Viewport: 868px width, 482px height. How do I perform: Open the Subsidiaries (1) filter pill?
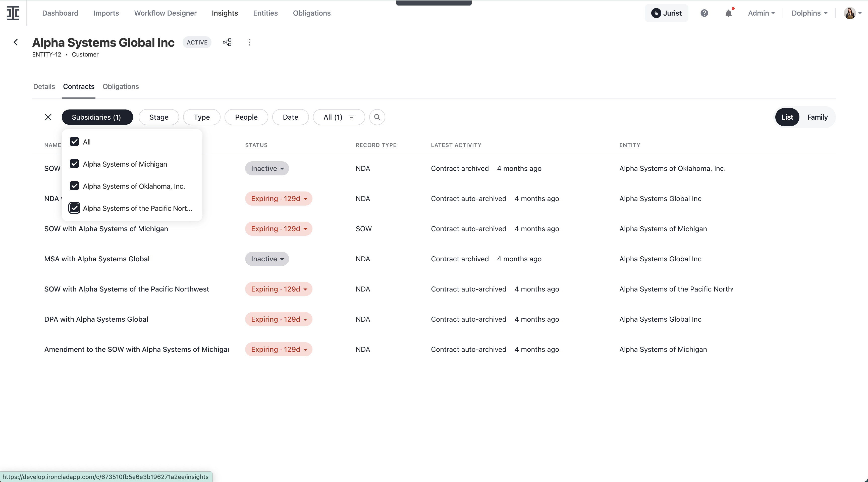tap(97, 117)
